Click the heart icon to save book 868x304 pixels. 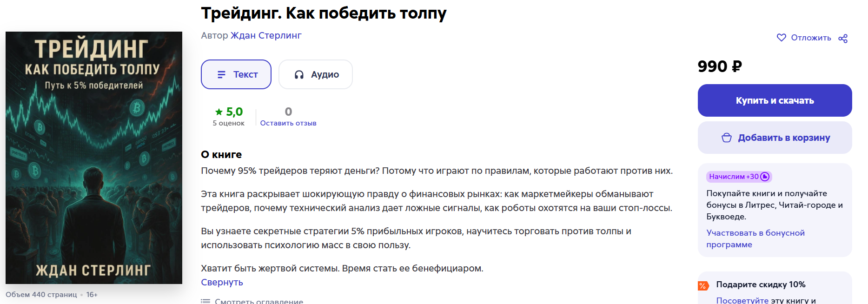pos(782,38)
